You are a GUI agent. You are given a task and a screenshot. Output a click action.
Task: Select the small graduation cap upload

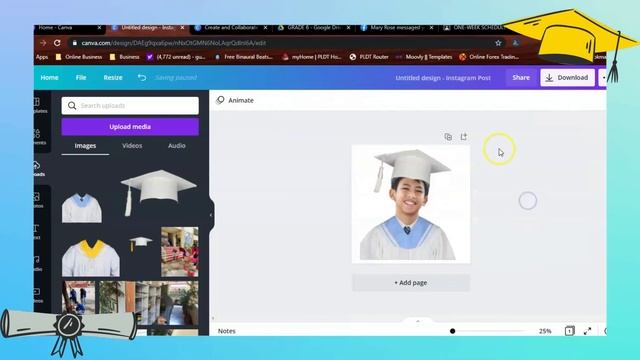tap(140, 243)
